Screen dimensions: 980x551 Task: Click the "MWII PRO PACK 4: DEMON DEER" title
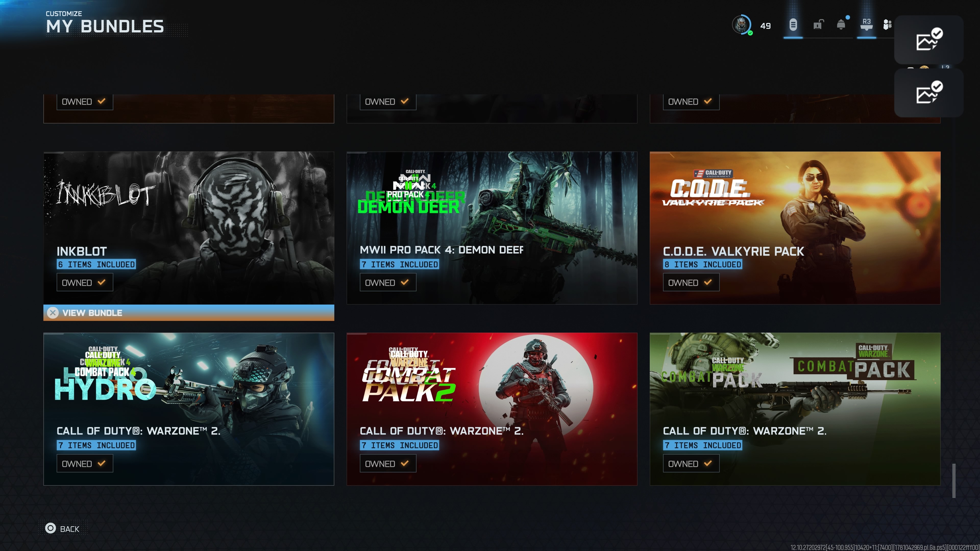pyautogui.click(x=442, y=250)
